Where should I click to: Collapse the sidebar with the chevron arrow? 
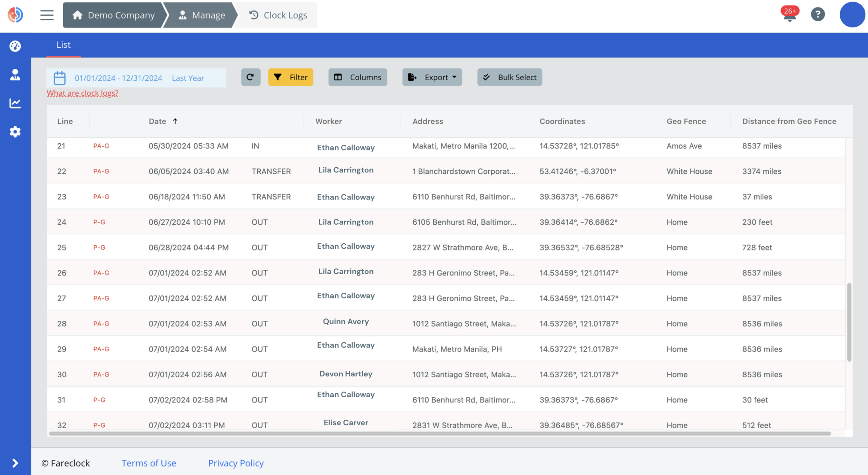click(15, 463)
